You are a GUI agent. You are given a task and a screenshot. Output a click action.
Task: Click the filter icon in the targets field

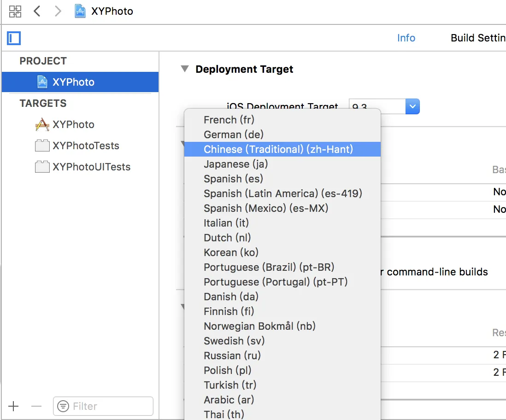(x=63, y=406)
